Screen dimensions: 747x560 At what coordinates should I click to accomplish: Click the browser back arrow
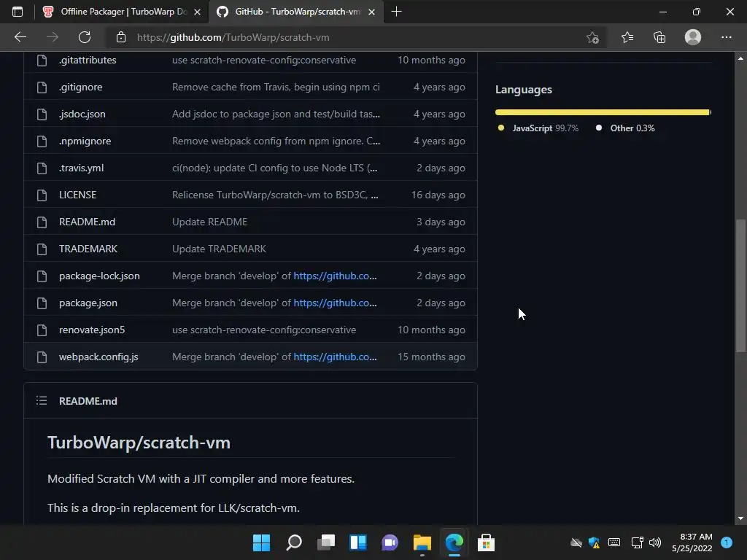point(20,37)
